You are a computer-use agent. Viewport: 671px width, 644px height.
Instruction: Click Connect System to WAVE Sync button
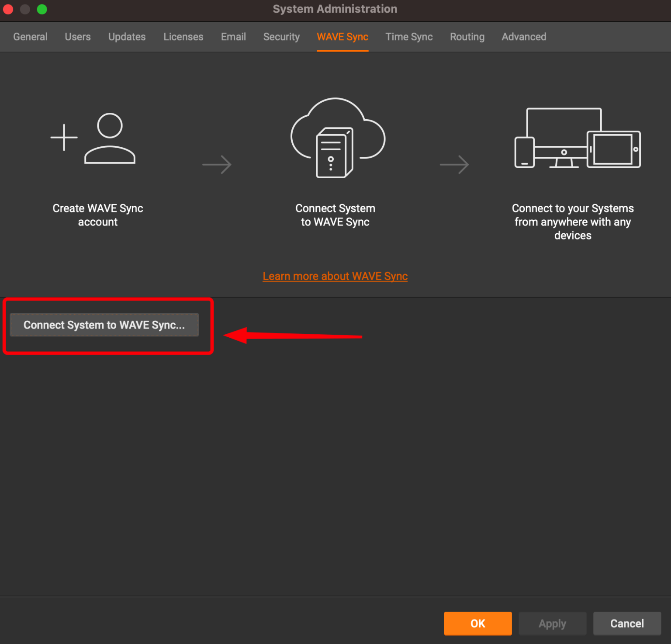(104, 325)
